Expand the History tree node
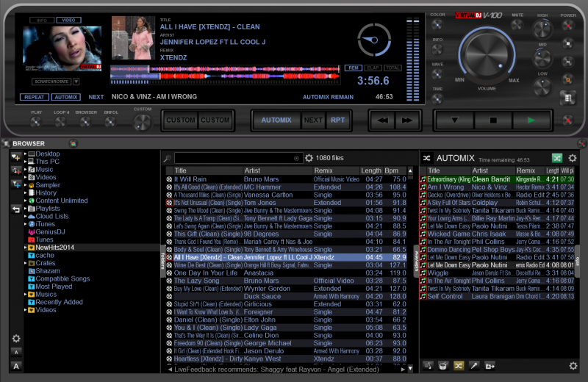 26,193
